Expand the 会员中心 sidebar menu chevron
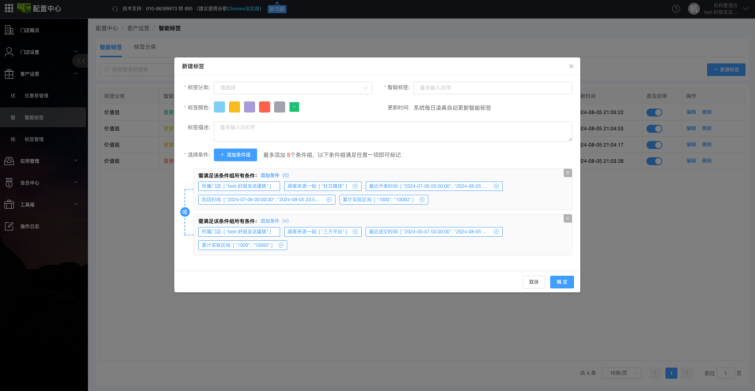 [x=76, y=183]
